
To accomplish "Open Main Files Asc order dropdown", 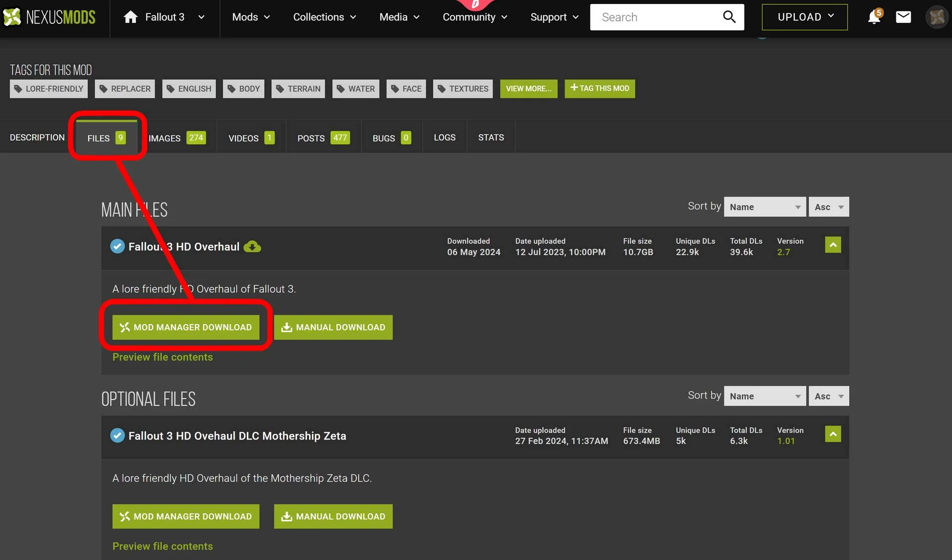I will [x=829, y=207].
